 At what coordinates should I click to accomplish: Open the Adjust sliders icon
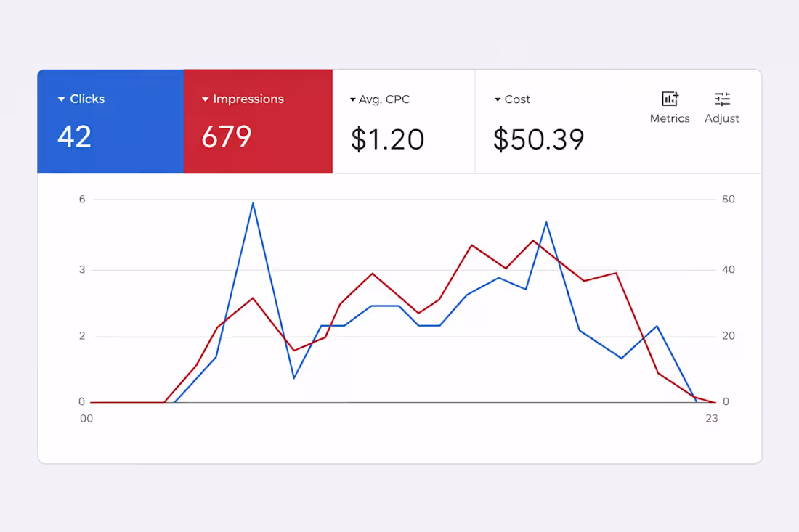coord(722,99)
